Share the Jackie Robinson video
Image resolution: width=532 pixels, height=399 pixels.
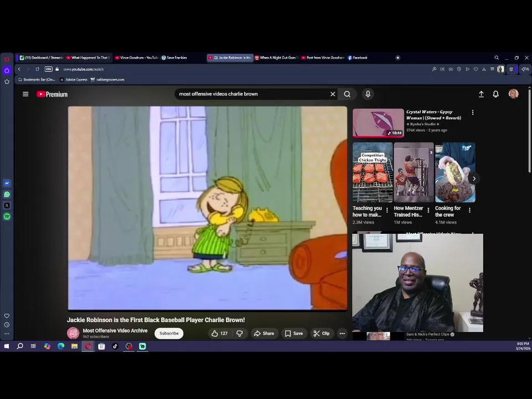click(264, 334)
